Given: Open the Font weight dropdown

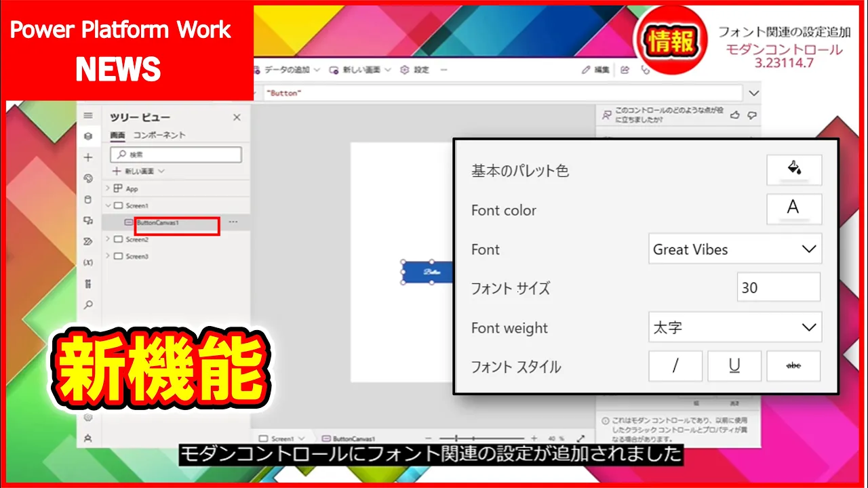Looking at the screenshot, I should 735,327.
